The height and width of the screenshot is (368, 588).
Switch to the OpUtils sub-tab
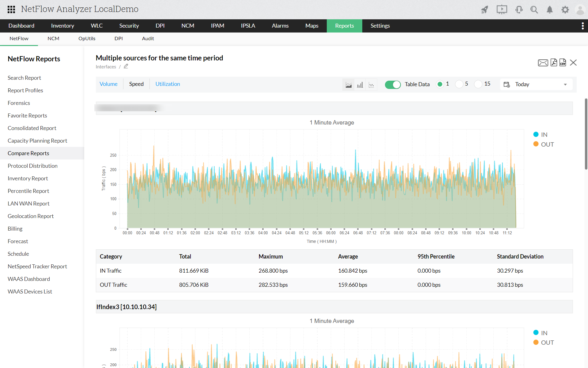click(87, 39)
